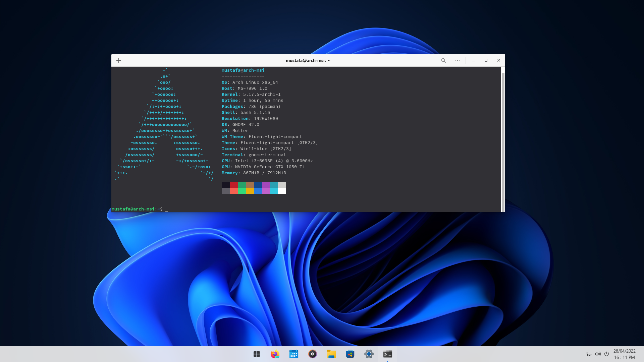Open the clock showing 28/04/2022

pyautogui.click(x=625, y=354)
